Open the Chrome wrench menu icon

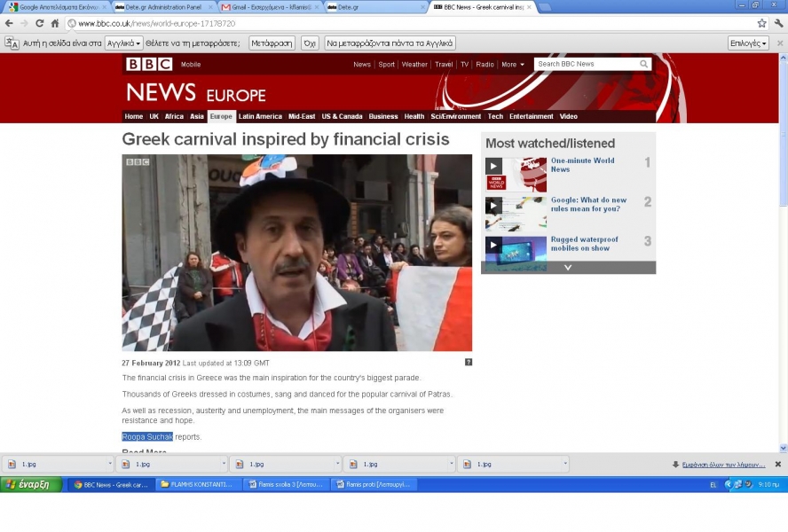781,23
